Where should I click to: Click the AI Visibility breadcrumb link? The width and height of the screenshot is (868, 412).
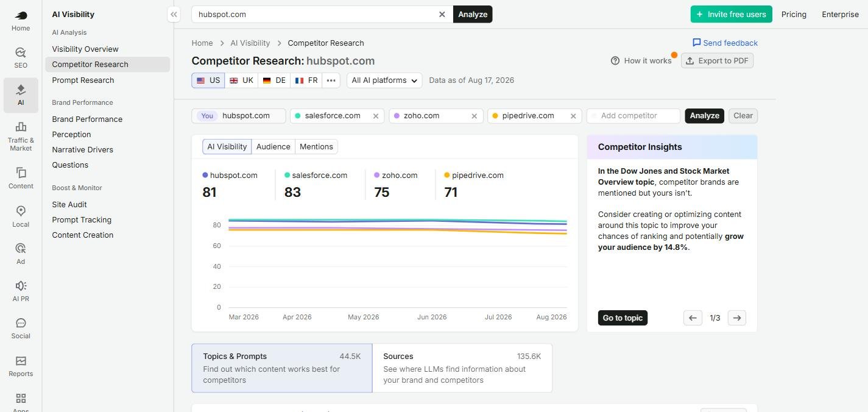[x=250, y=43]
